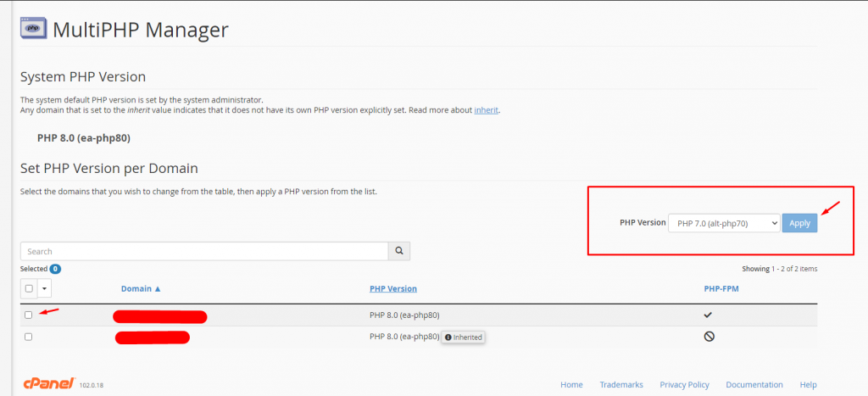
Task: Click the cPanel version 102.0.18 text
Action: tap(92, 385)
